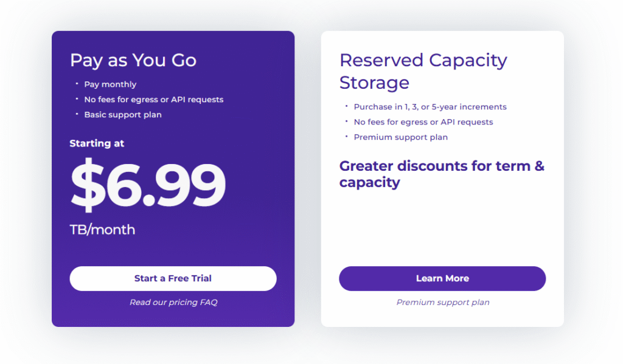
Task: Click the Premium support plan link
Action: pos(442,302)
